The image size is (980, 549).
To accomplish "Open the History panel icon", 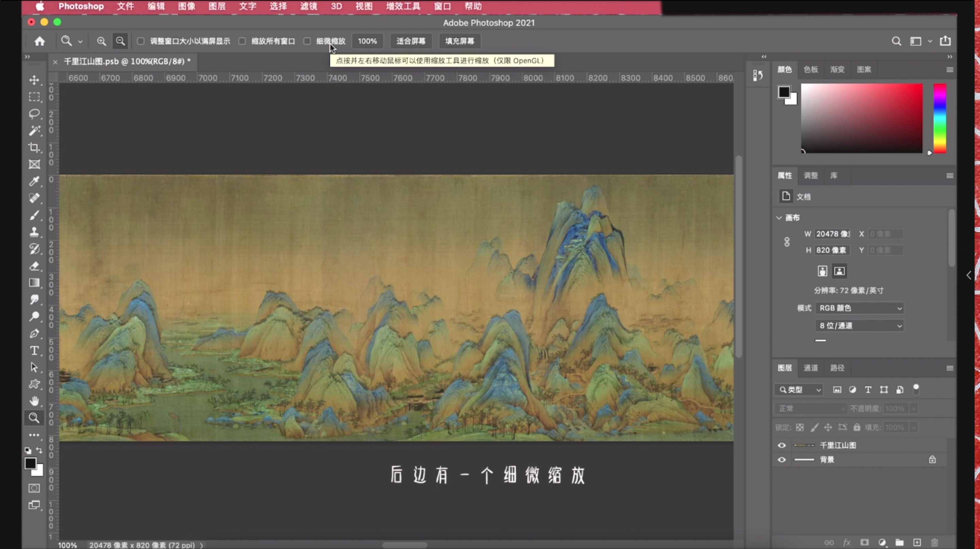I will (x=758, y=75).
